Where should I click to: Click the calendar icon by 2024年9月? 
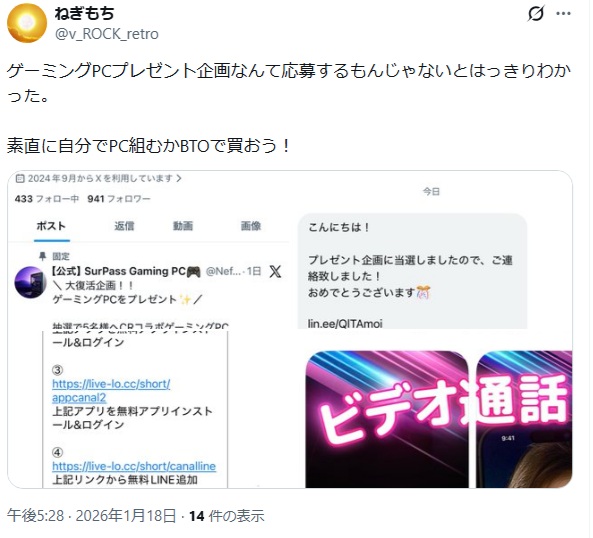(x=20, y=178)
